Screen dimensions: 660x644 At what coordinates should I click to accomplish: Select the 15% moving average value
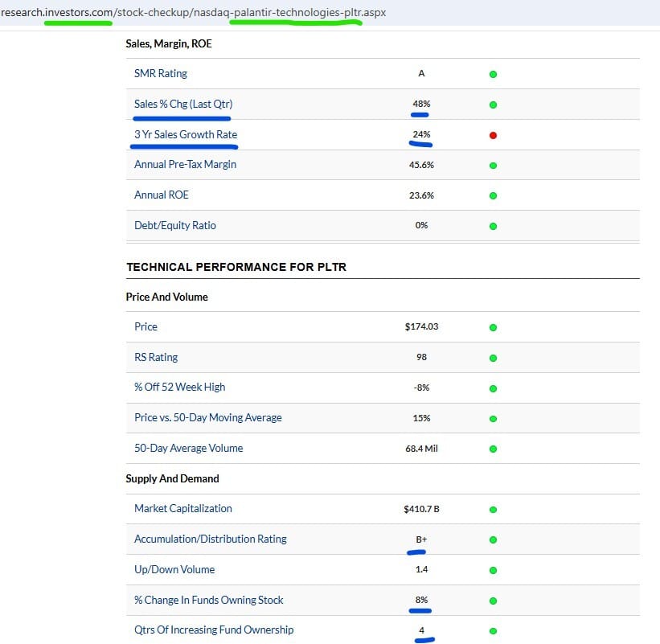[x=421, y=418]
